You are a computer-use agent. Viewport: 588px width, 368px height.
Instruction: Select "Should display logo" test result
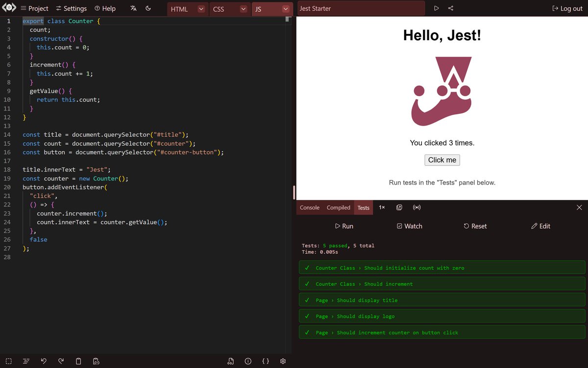tap(442, 316)
